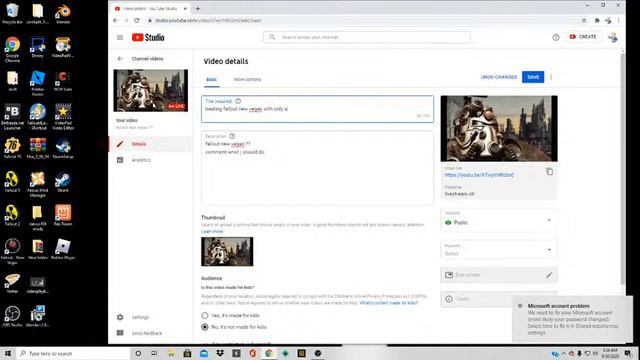Click the Microsoft account problem notification
Screen dimensions: 640x360
coord(572,319)
